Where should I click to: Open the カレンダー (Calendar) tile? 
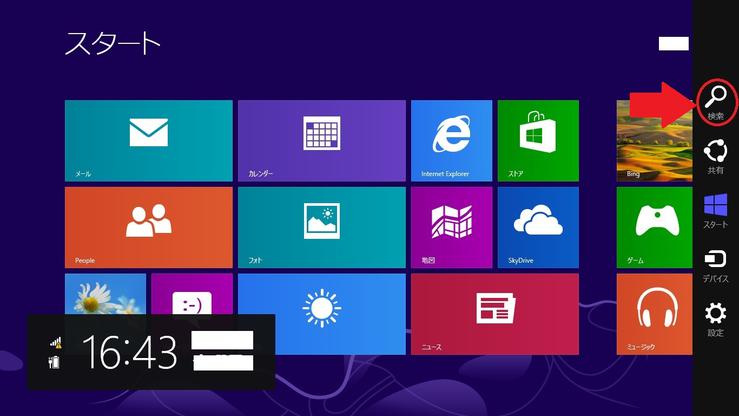coord(321,140)
